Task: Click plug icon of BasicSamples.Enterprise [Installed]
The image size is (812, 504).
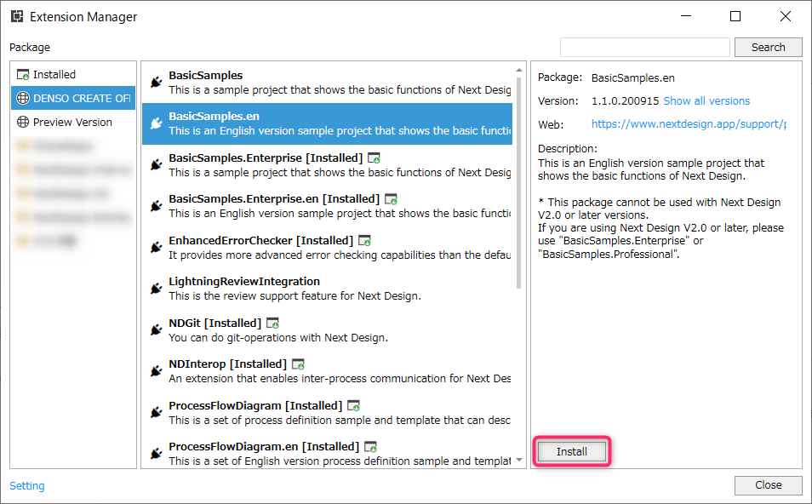Action: tap(156, 164)
